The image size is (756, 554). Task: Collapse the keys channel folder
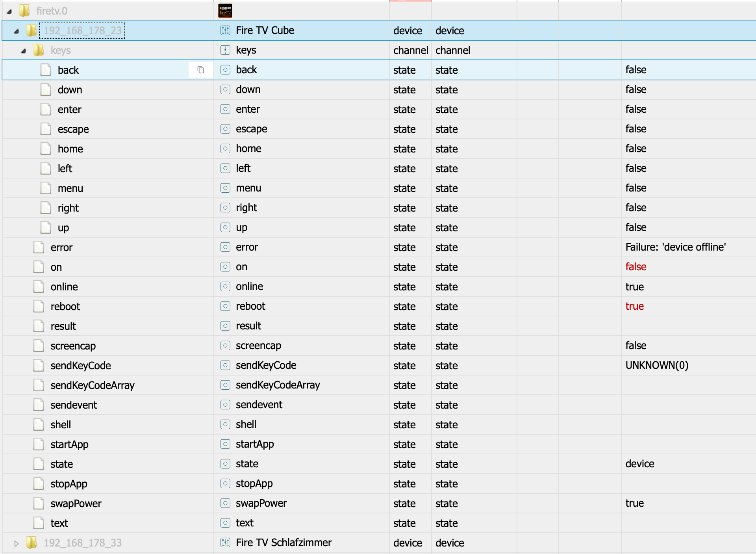click(x=24, y=51)
